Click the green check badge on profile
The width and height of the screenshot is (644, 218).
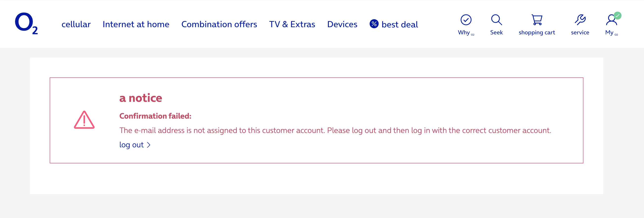point(618,16)
